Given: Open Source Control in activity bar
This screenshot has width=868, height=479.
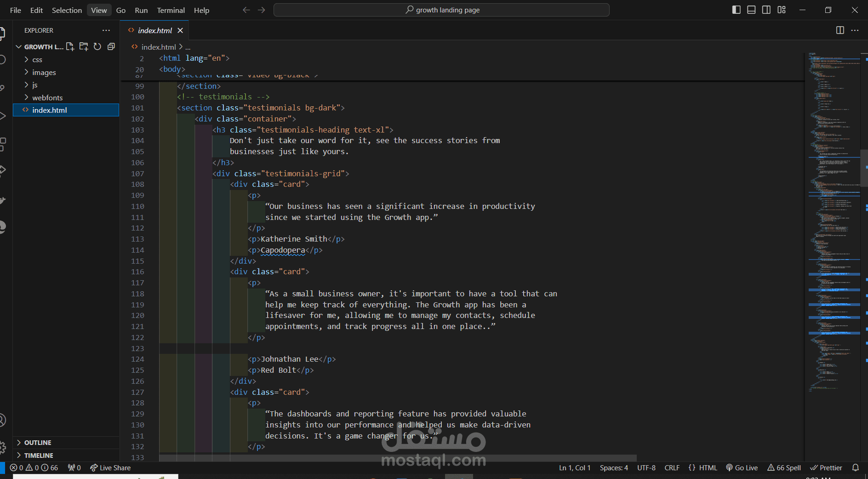Looking at the screenshot, I should (x=2, y=87).
